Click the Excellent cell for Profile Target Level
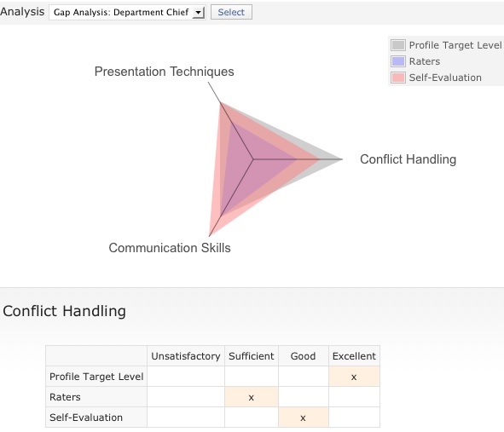The width and height of the screenshot is (504, 432). 354,377
